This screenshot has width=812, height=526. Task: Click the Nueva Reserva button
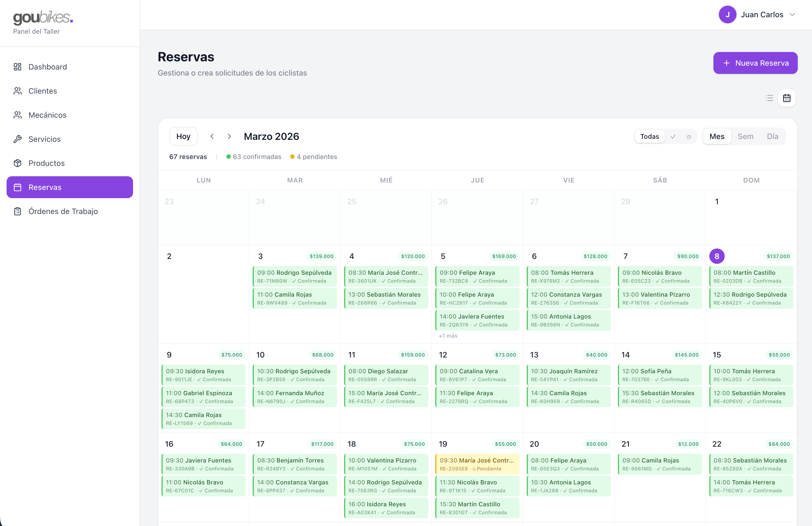[x=755, y=63]
